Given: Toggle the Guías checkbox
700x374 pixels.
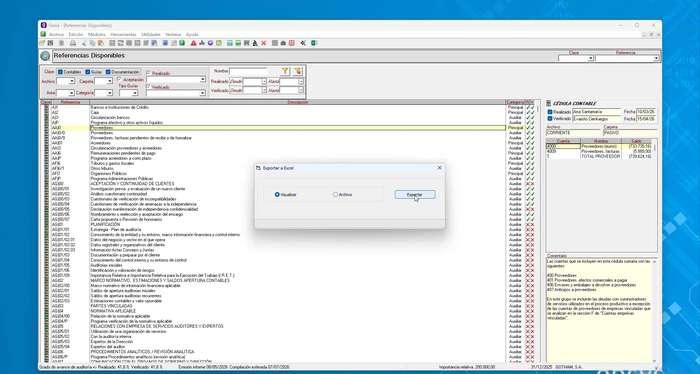Looking at the screenshot, I should point(88,72).
